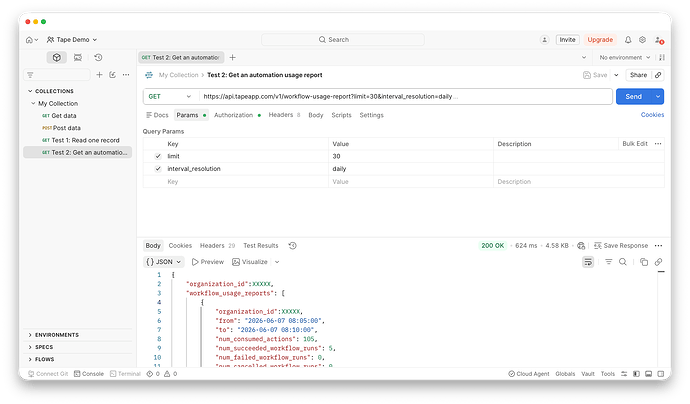Open dropdown next to Visualize
Screen dimensions: 690x404
(277, 262)
